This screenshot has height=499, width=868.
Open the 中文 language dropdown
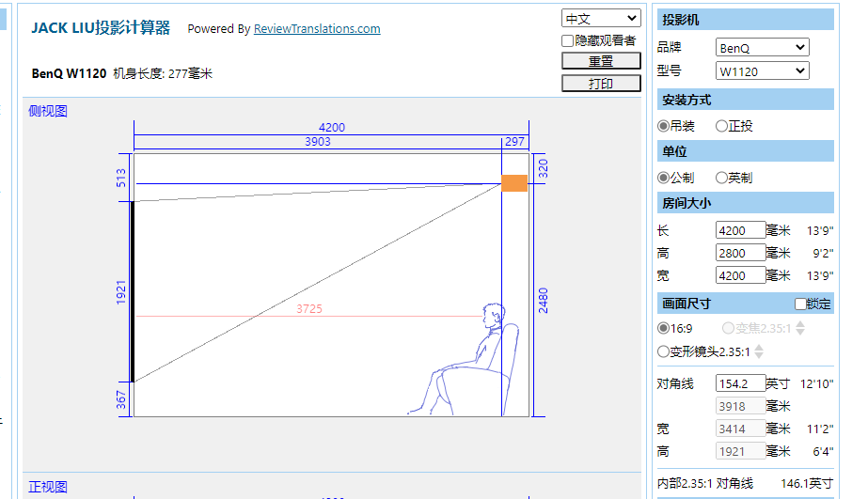point(601,19)
